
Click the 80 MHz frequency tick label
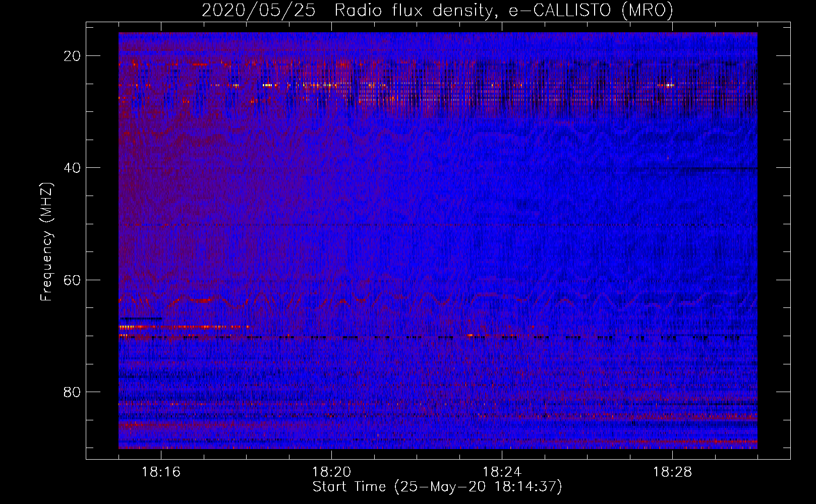[72, 392]
